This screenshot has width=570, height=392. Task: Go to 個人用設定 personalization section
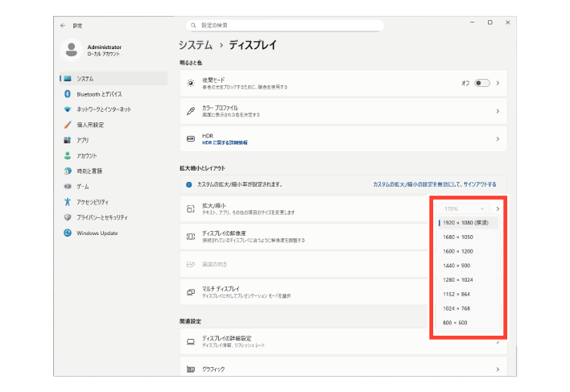click(x=89, y=125)
